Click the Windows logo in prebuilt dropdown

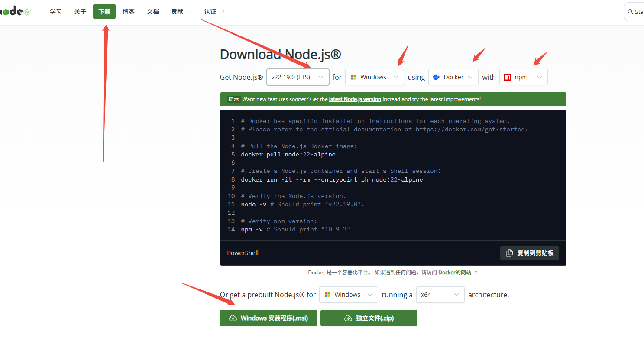(x=327, y=295)
